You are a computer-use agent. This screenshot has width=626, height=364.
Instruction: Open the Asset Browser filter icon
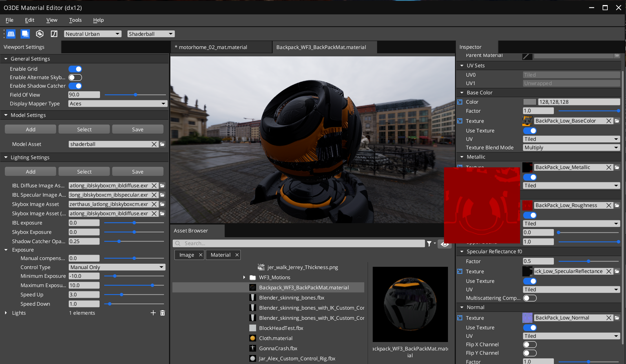click(429, 244)
